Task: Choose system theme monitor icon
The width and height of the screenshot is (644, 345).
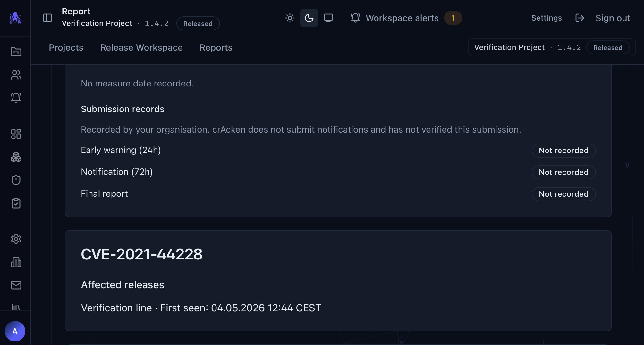Action: click(328, 18)
